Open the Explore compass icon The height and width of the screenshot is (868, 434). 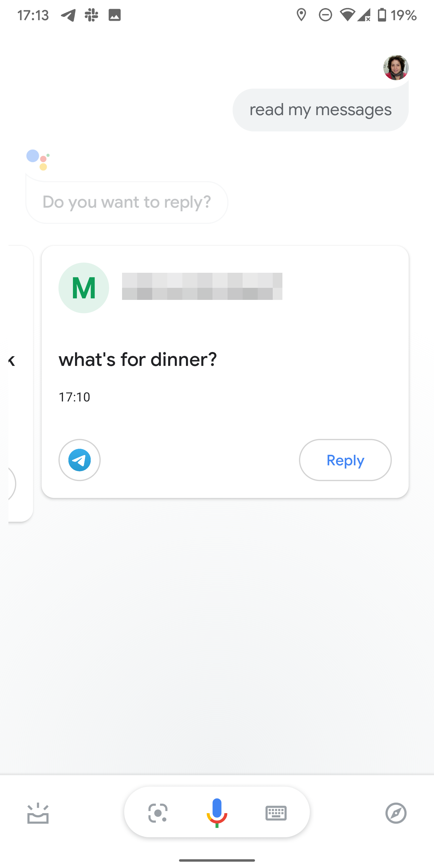[x=396, y=813]
